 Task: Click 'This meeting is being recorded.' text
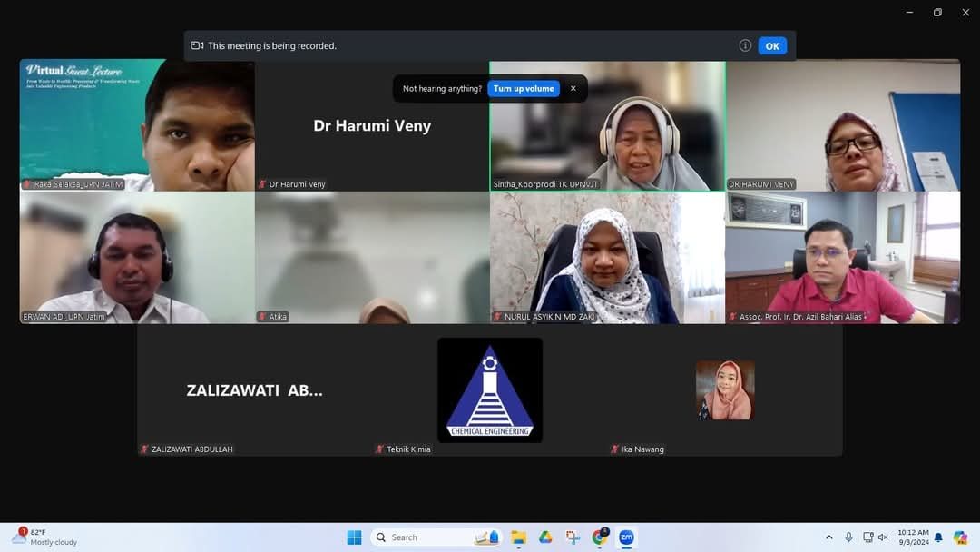272,45
